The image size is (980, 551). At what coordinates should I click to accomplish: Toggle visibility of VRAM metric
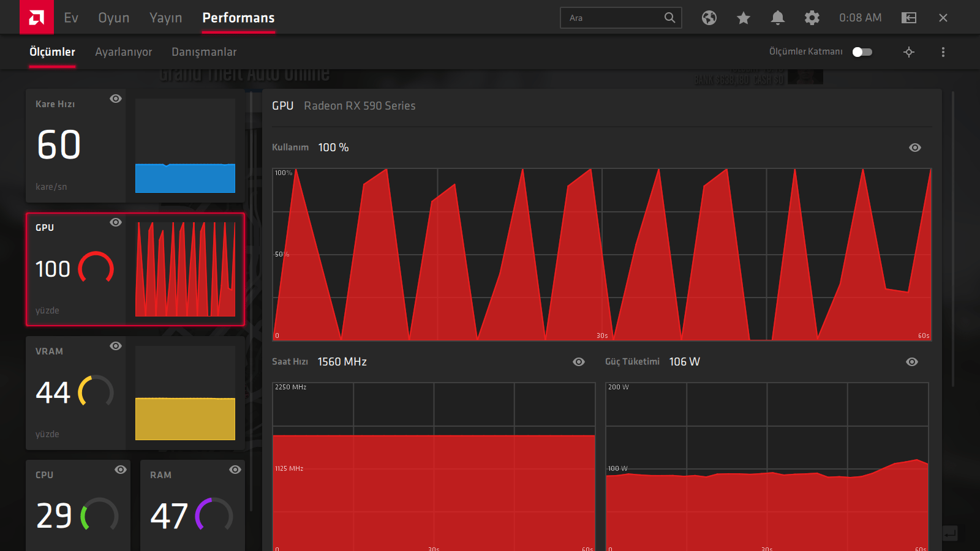tap(116, 346)
